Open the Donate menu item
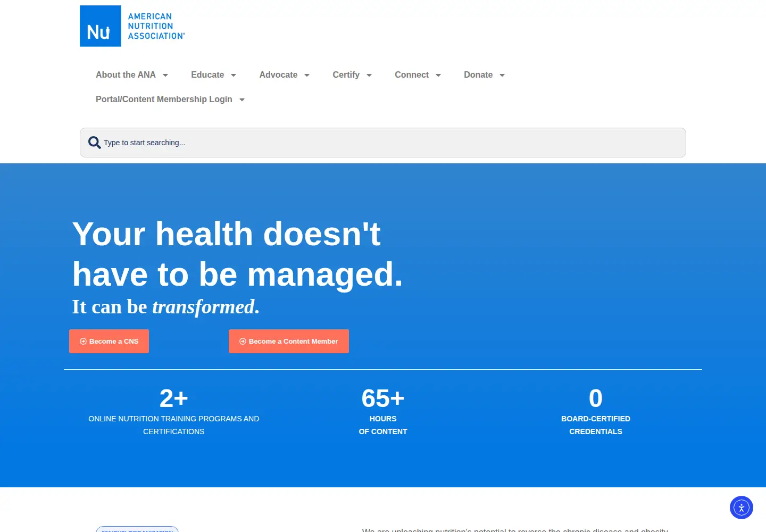Viewport: 766px width, 532px height. (x=478, y=75)
